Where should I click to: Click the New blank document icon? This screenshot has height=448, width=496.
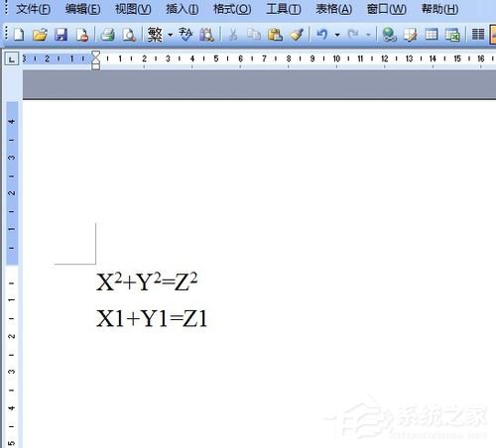[19, 34]
